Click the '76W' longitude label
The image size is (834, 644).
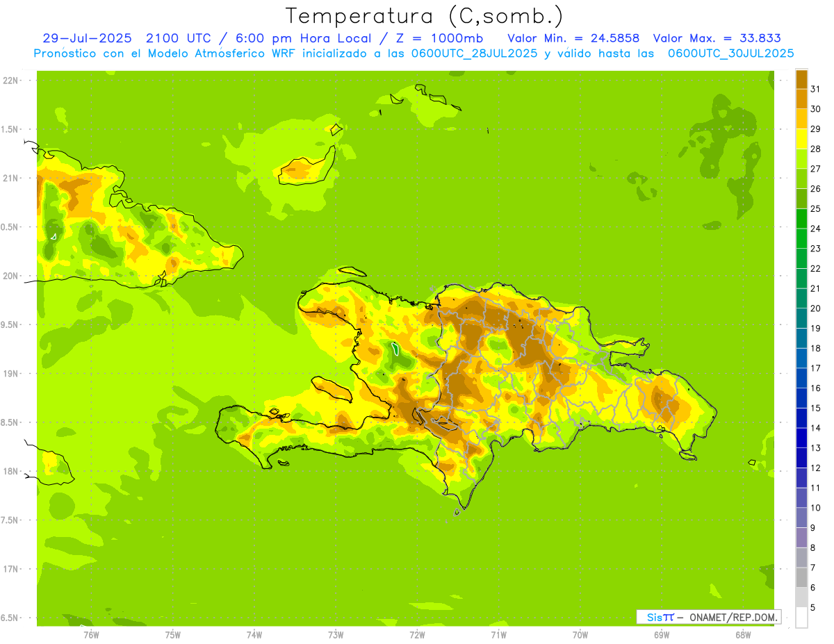point(91,635)
